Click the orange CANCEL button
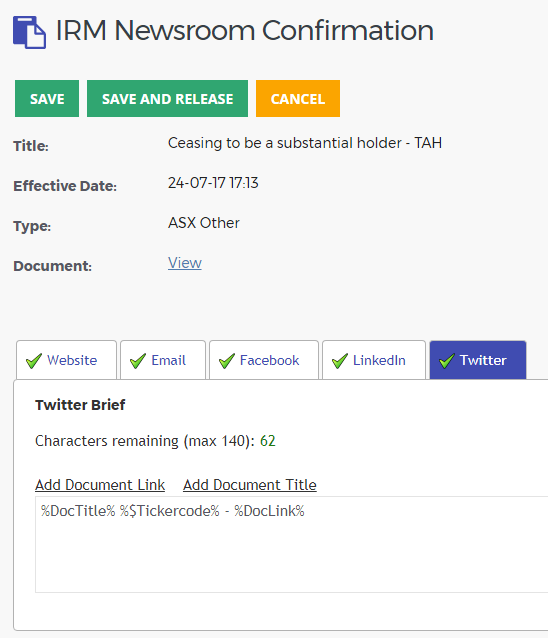 pyautogui.click(x=298, y=98)
